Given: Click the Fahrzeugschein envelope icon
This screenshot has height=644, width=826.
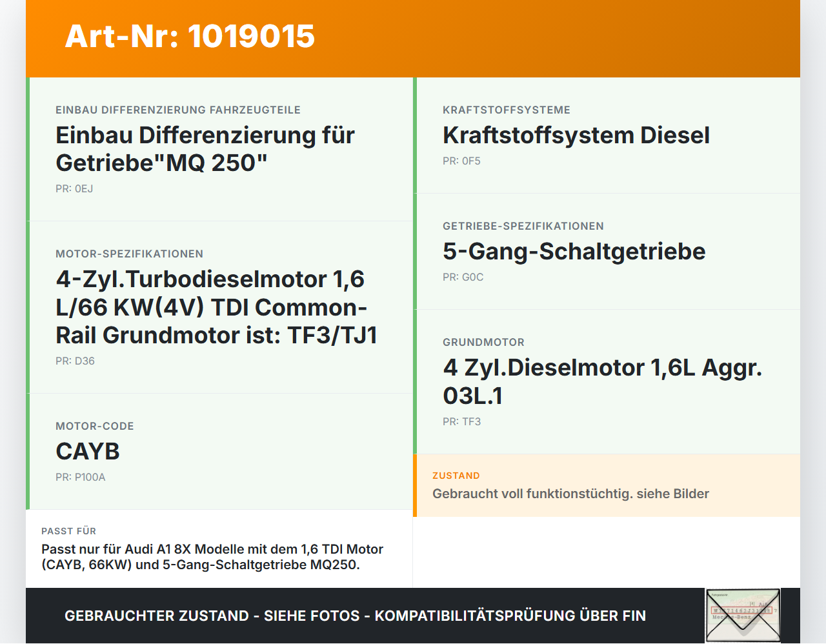Looking at the screenshot, I should click(x=743, y=615).
